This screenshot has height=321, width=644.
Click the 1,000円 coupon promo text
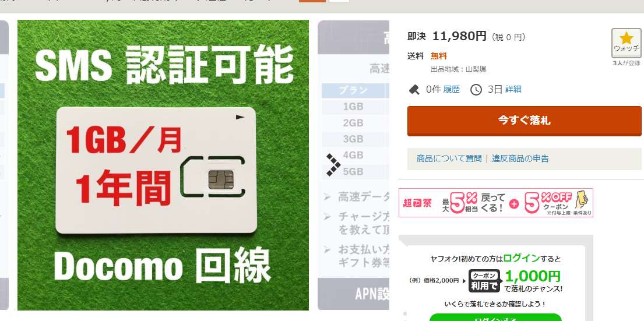pos(533,276)
